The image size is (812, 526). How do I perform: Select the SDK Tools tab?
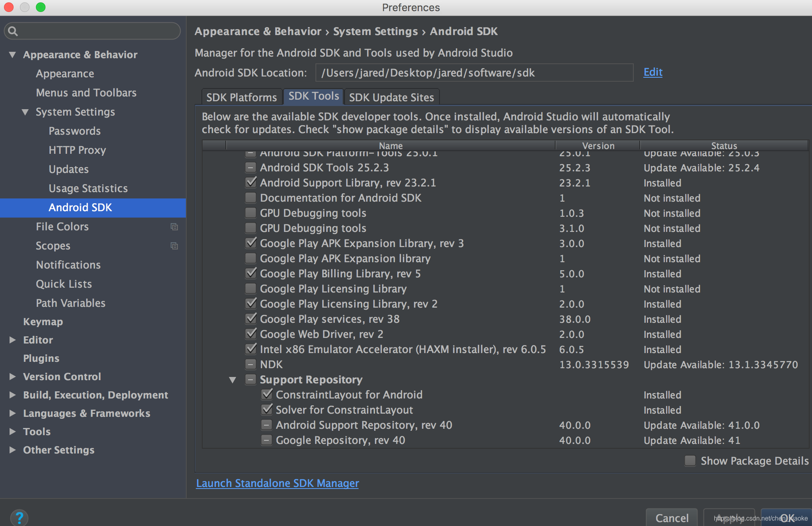click(x=313, y=96)
